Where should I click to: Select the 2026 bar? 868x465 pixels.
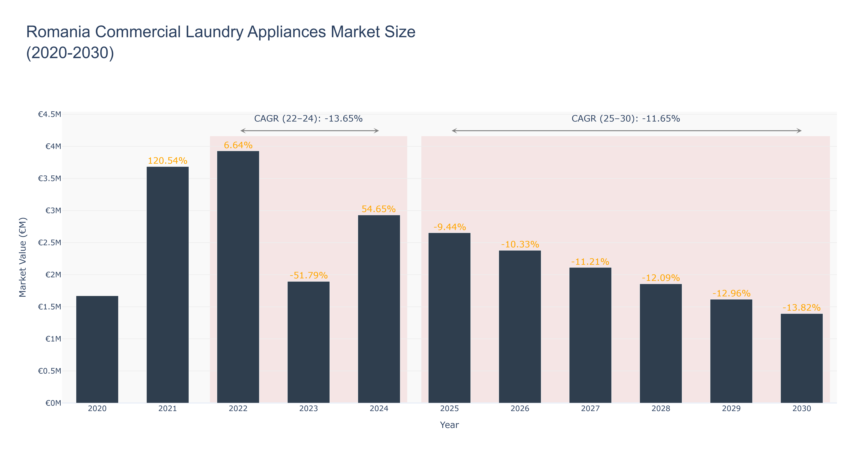coord(520,327)
